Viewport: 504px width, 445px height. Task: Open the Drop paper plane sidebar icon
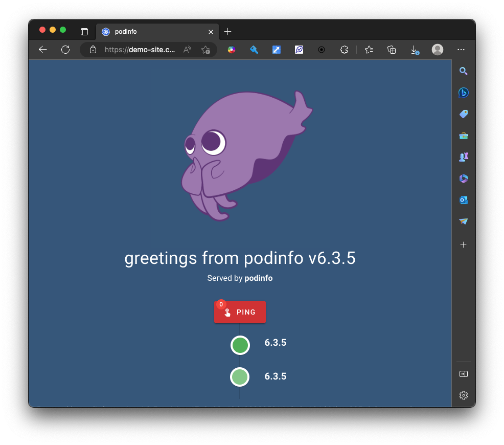coord(464,221)
